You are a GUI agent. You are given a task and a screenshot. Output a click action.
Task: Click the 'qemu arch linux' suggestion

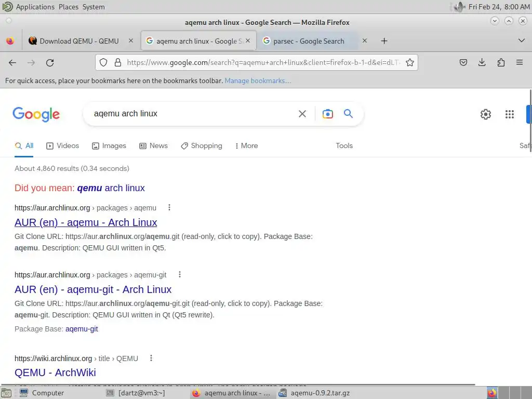point(111,188)
